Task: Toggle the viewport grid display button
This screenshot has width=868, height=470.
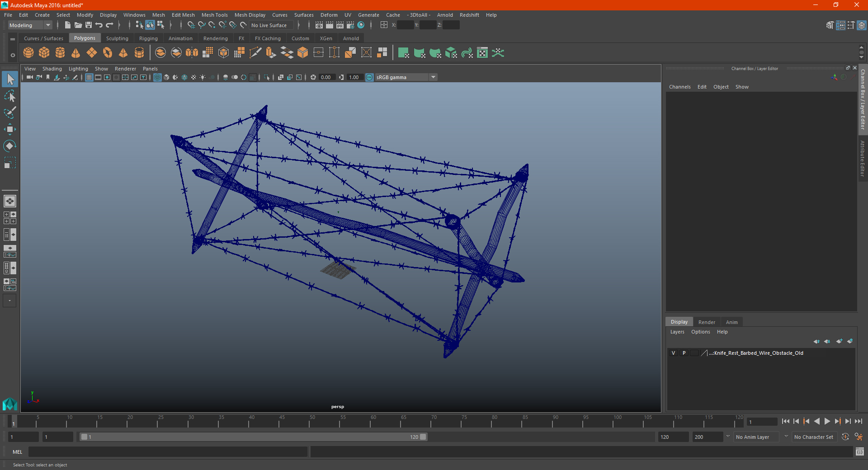Action: click(89, 77)
